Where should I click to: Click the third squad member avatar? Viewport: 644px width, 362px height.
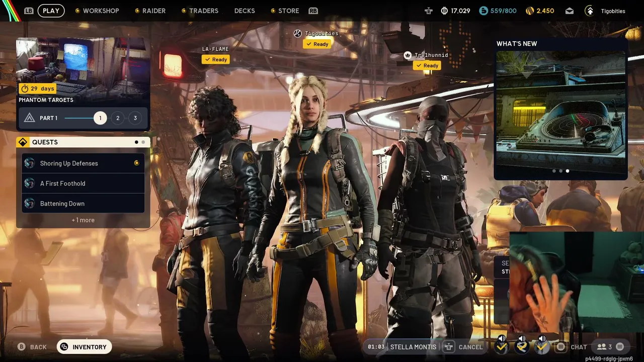click(542, 347)
